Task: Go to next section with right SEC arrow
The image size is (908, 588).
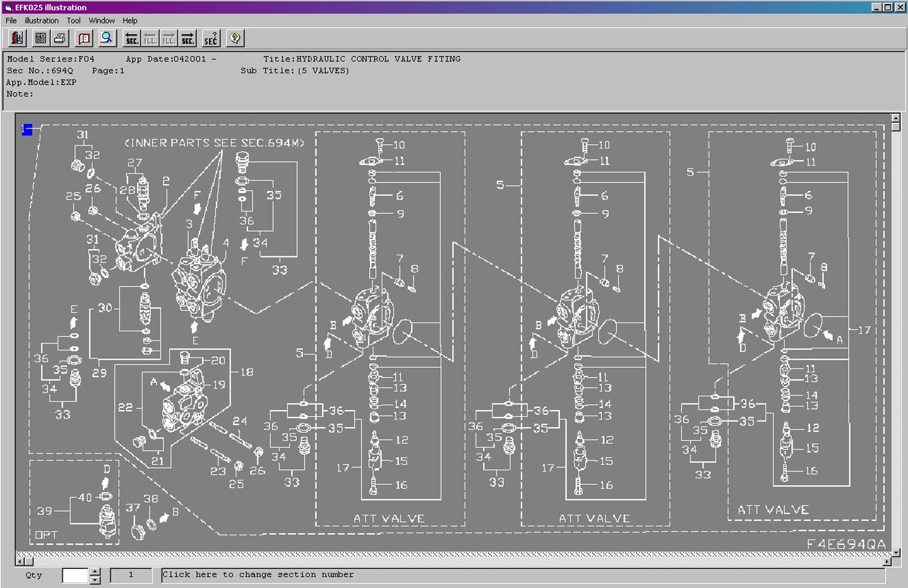Action: pos(188,39)
